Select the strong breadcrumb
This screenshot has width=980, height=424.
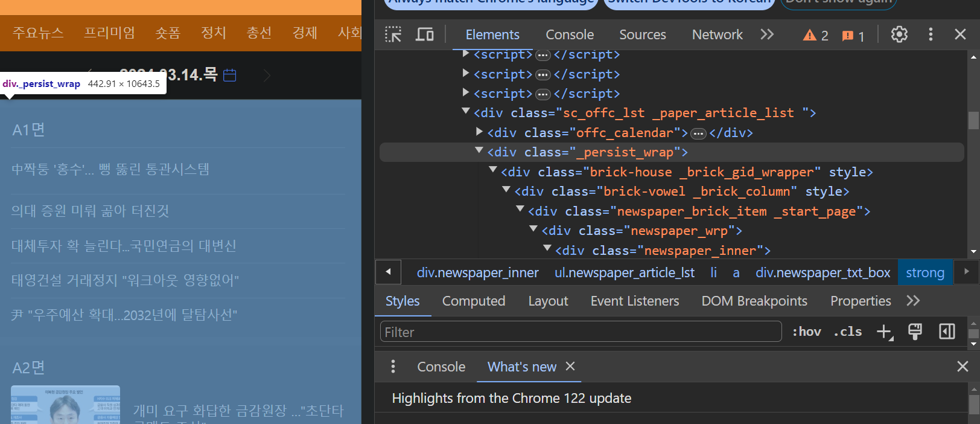pyautogui.click(x=925, y=272)
